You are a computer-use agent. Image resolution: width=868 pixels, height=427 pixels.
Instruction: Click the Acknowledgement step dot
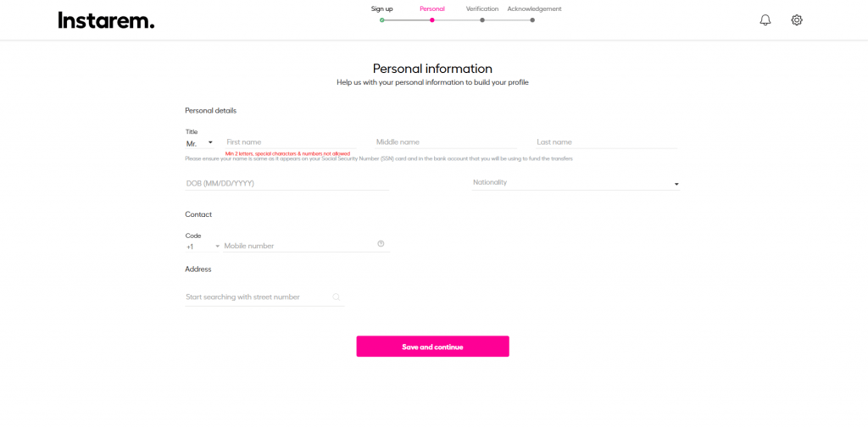click(x=532, y=19)
